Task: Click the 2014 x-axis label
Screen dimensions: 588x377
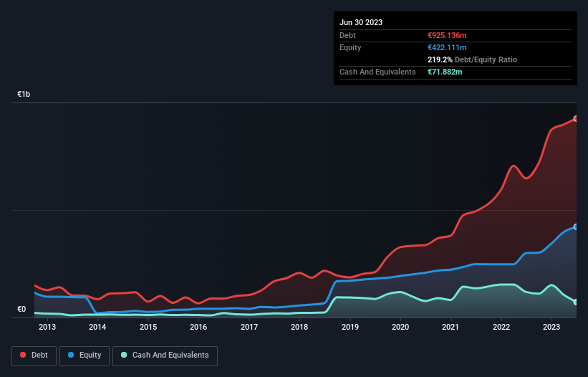Action: [x=97, y=327]
